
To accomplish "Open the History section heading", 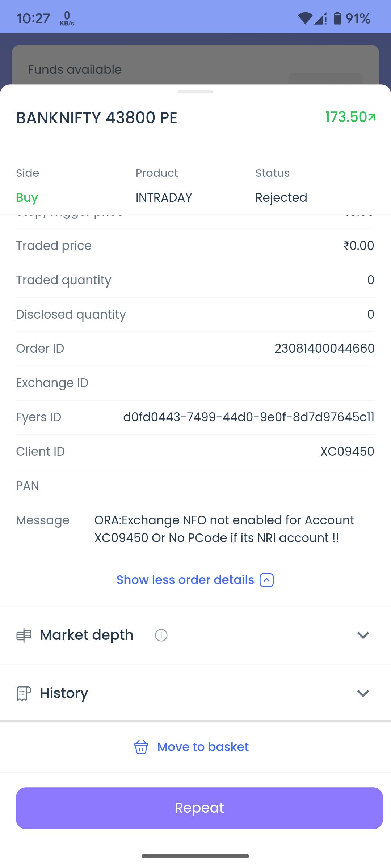I will [64, 693].
